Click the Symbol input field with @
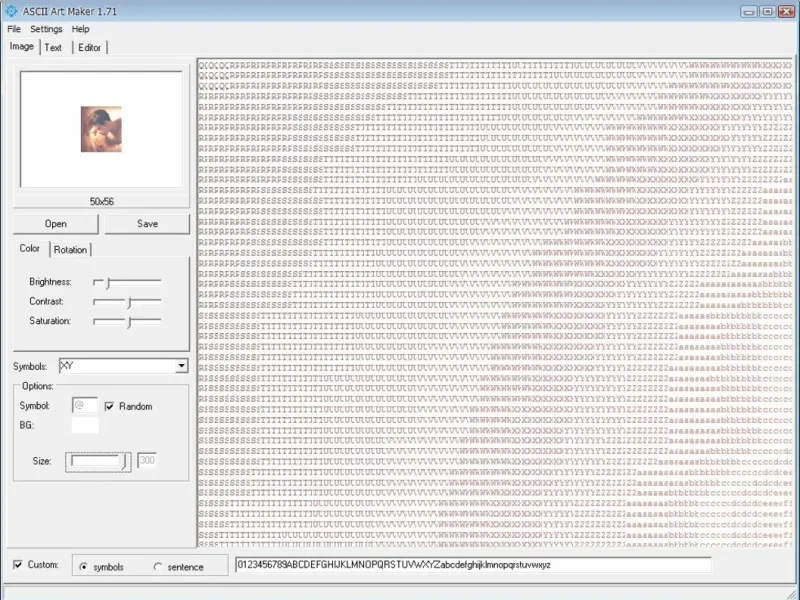This screenshot has width=800, height=600. tap(85, 406)
